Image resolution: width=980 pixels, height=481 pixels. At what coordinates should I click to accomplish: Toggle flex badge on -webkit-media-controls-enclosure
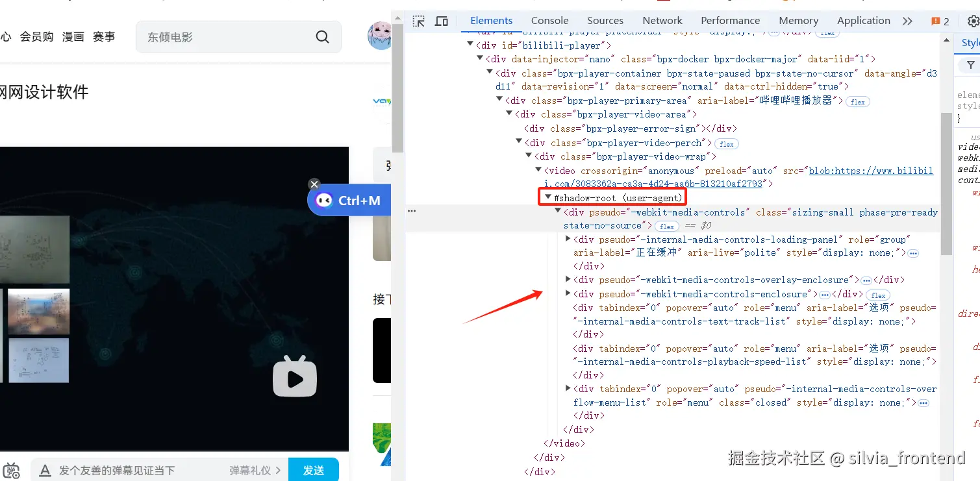click(878, 295)
